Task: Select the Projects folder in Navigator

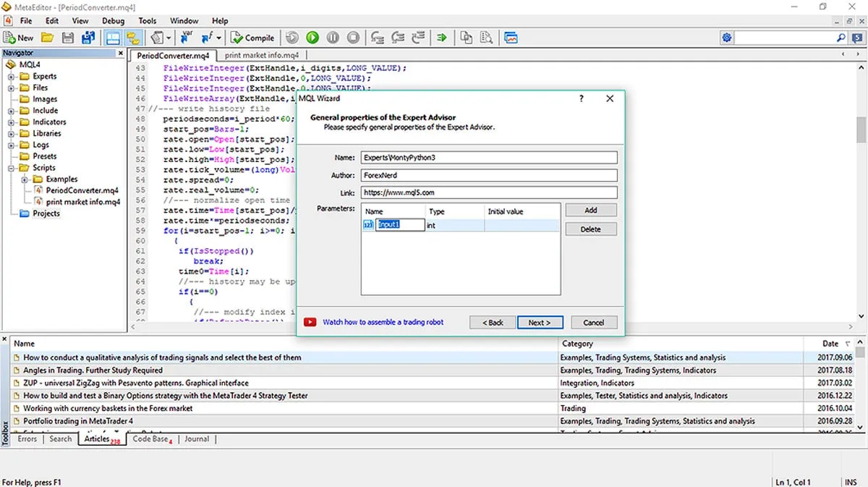Action: [x=46, y=213]
